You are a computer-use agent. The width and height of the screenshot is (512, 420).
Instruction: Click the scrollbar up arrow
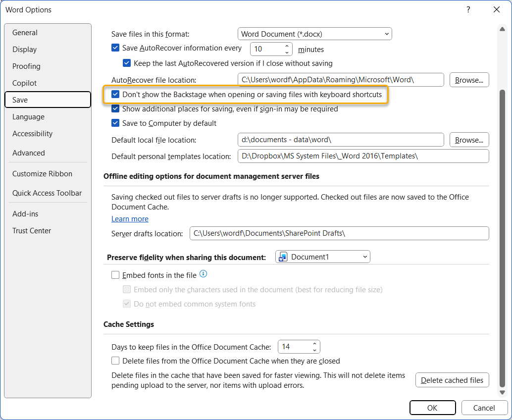pos(502,29)
